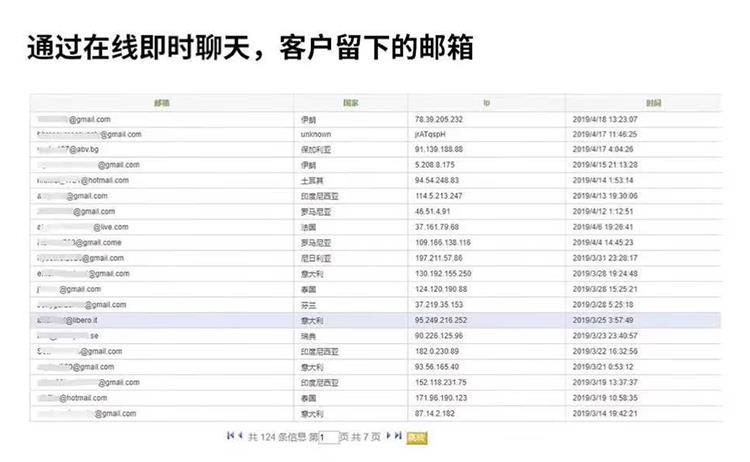Click the ip column header

[x=486, y=103]
